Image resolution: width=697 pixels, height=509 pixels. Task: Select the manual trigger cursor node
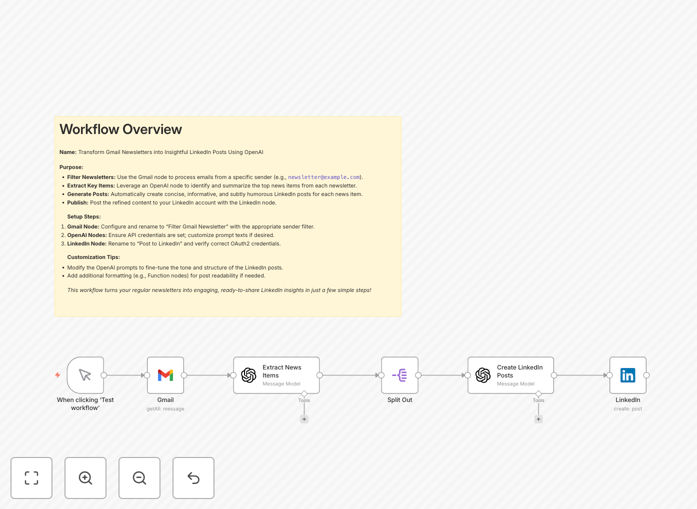click(85, 375)
